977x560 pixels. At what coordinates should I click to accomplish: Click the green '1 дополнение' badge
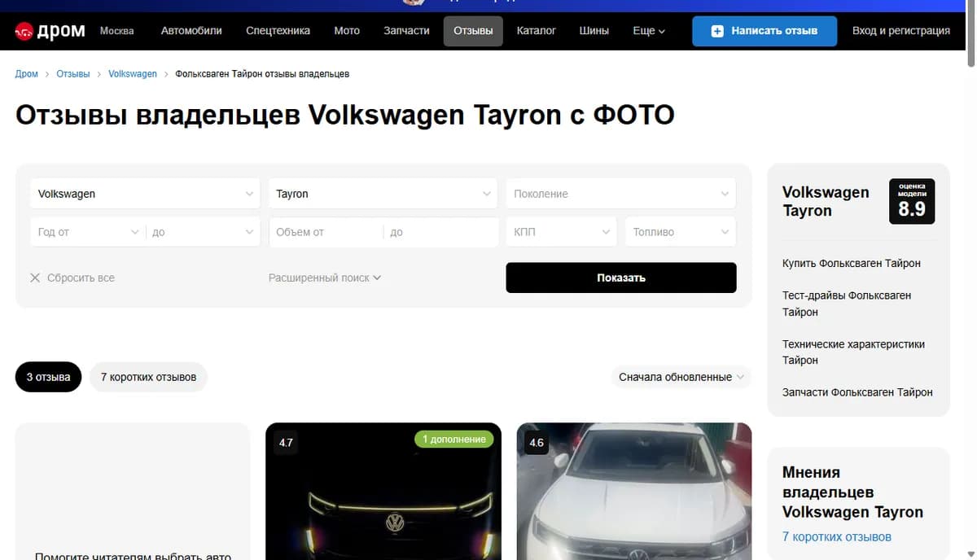(x=453, y=439)
